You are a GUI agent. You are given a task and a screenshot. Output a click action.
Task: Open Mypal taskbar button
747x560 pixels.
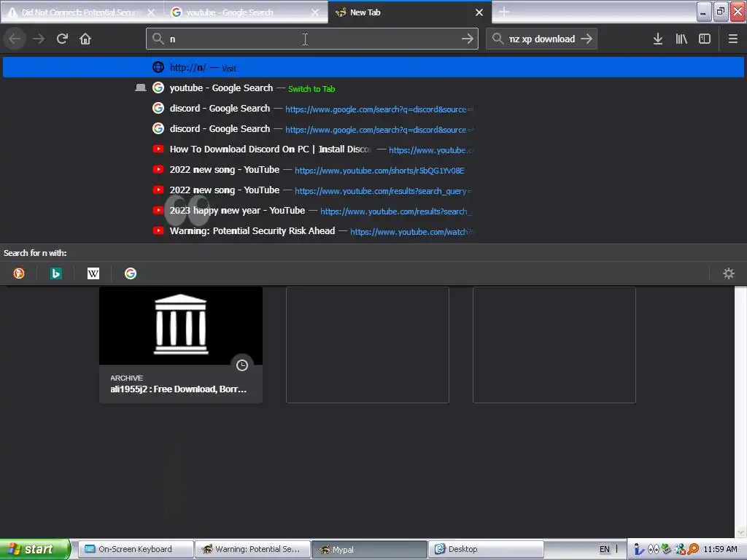[369, 549]
